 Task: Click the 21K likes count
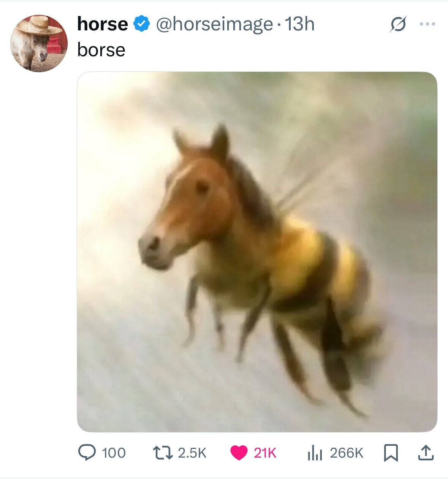265,453
